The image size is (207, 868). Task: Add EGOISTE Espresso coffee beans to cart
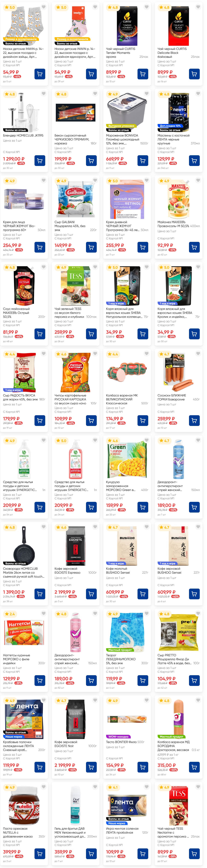(91, 594)
